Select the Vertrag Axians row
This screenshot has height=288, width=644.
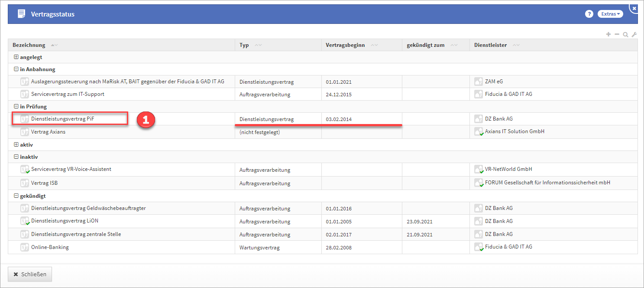(x=48, y=132)
